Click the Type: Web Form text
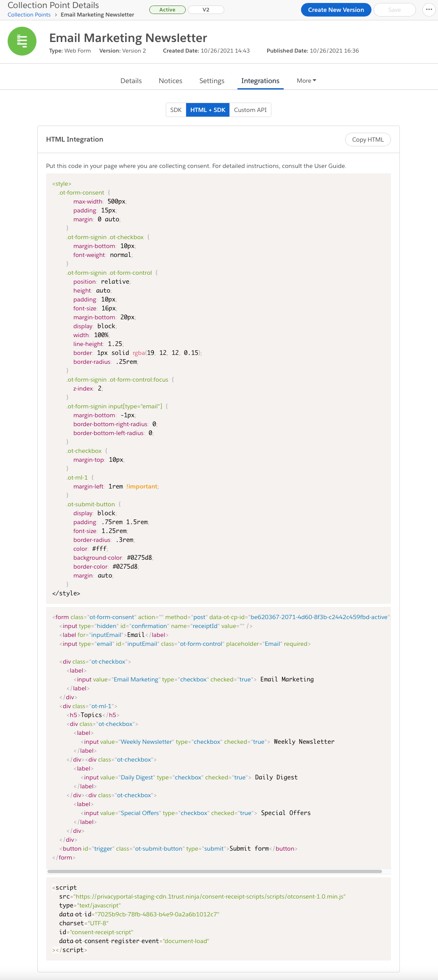This screenshot has height=980, width=438. pyautogui.click(x=70, y=50)
